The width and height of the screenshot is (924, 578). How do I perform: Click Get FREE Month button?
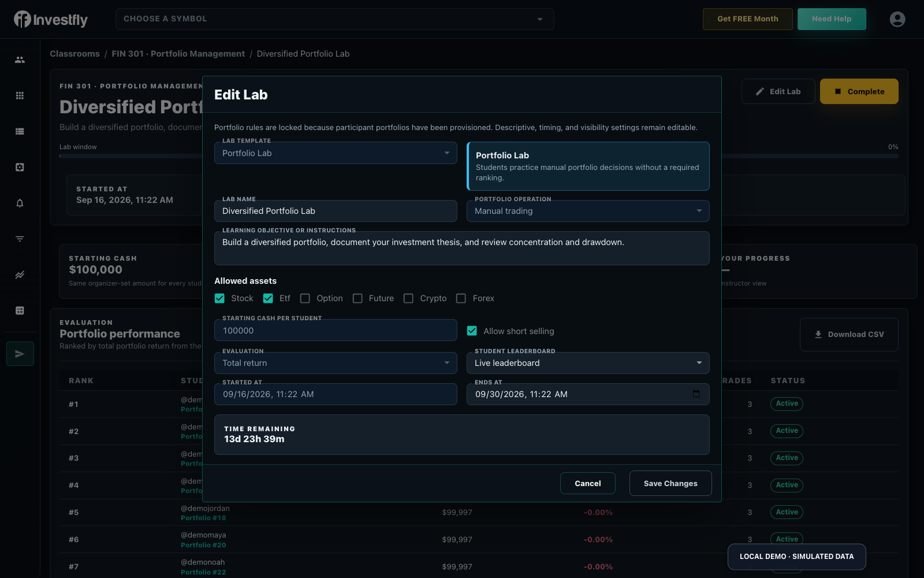[x=748, y=19]
